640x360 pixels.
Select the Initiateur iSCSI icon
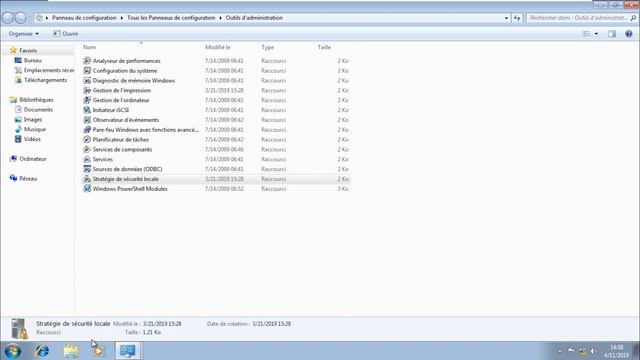[87, 110]
